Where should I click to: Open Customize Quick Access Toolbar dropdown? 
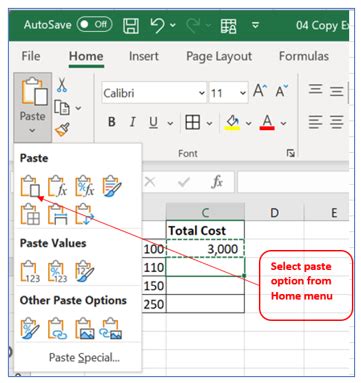[255, 25]
